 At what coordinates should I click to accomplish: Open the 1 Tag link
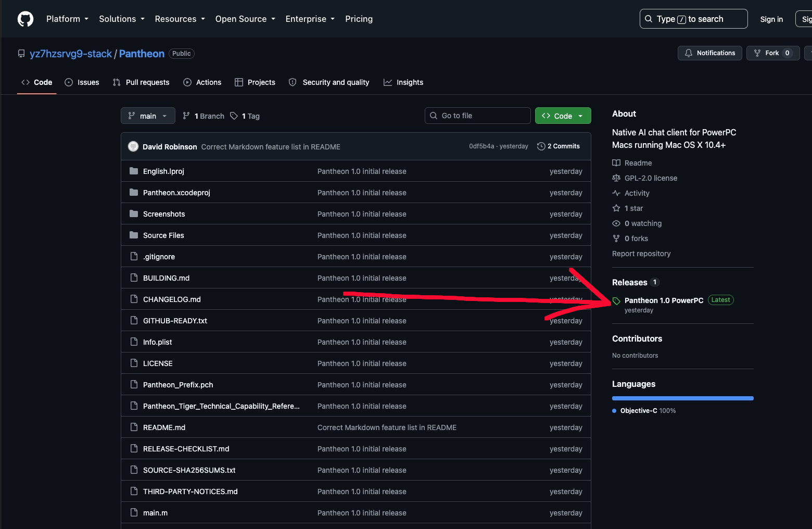pyautogui.click(x=245, y=116)
